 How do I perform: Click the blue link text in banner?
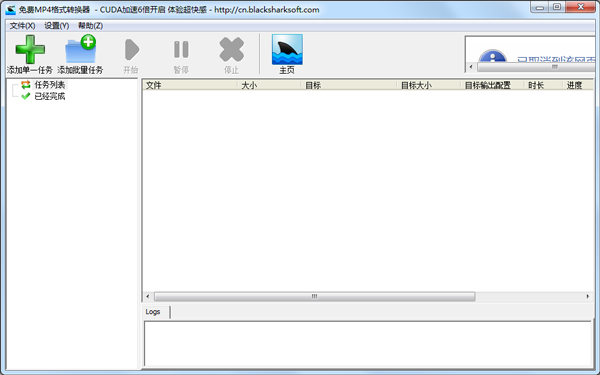pyautogui.click(x=556, y=60)
